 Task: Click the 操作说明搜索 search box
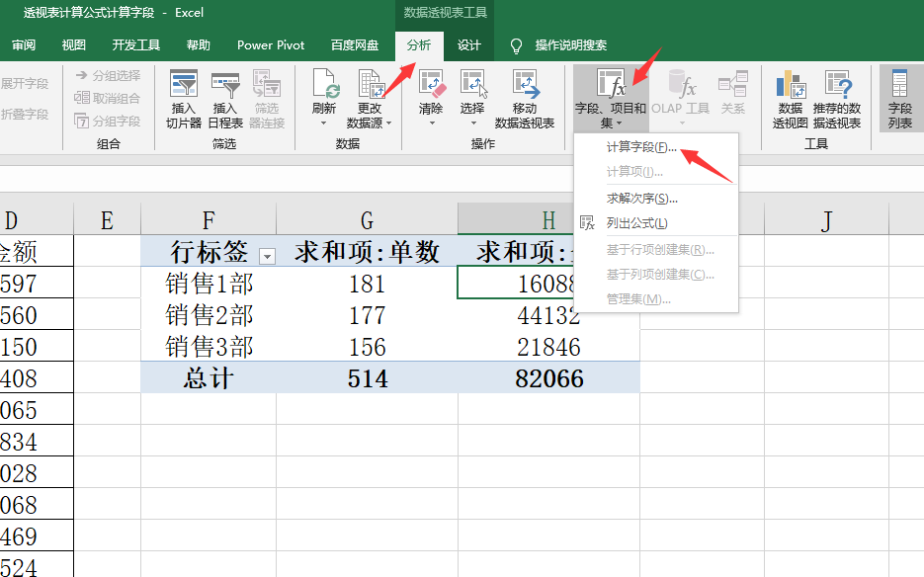(570, 45)
